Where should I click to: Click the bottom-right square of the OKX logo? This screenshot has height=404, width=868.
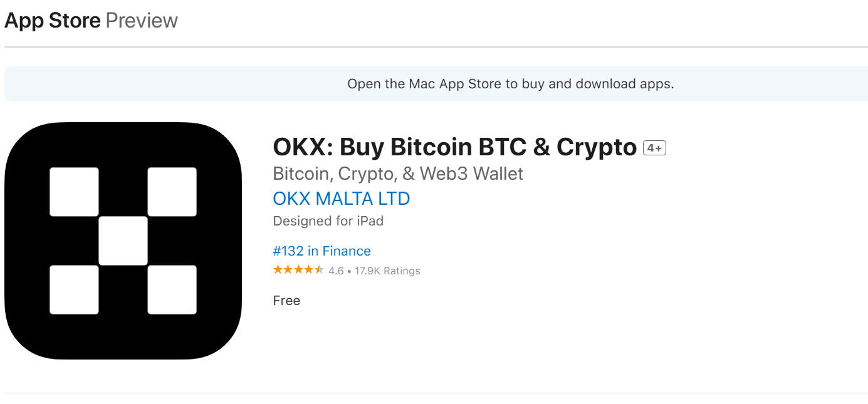(x=172, y=290)
